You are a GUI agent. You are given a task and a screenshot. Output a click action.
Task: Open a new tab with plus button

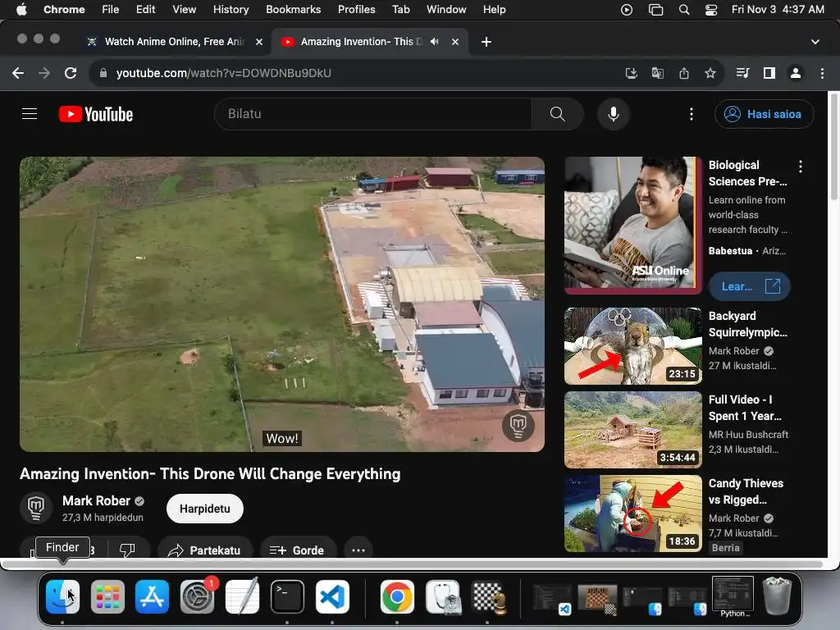pyautogui.click(x=486, y=42)
